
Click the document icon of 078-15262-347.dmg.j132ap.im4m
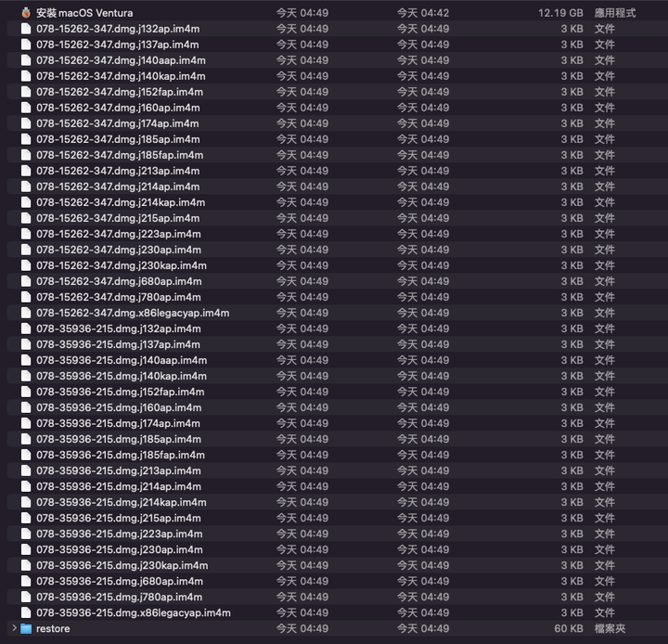point(26,29)
